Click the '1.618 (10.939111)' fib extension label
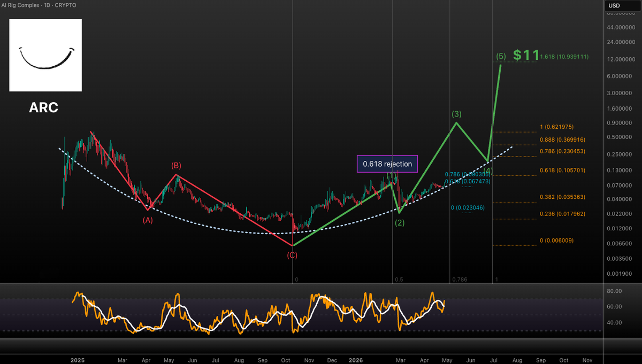The image size is (642, 364). [564, 56]
